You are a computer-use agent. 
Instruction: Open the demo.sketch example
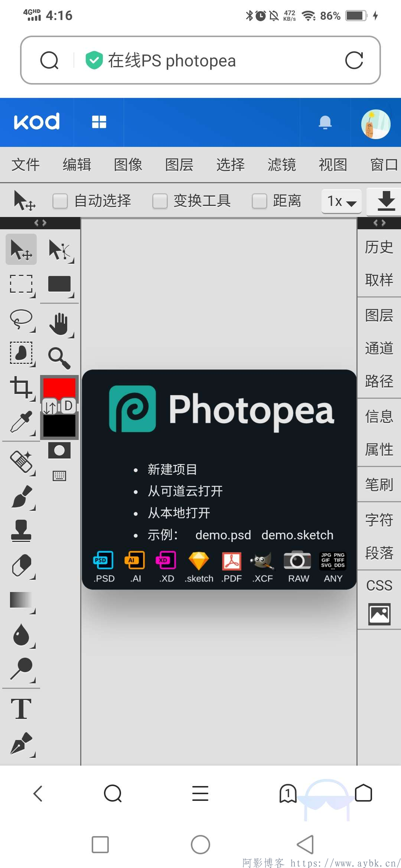(297, 535)
